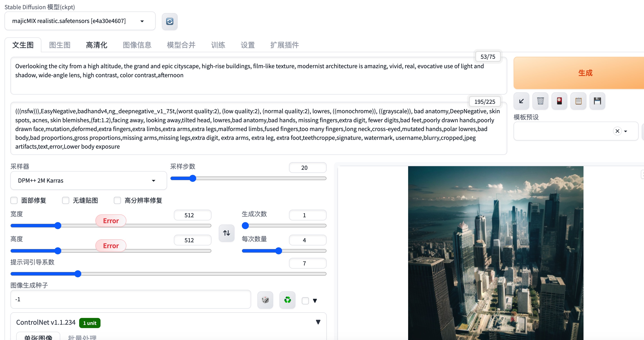Enable 面部修复 checkbox
The height and width of the screenshot is (340, 644).
(x=14, y=201)
